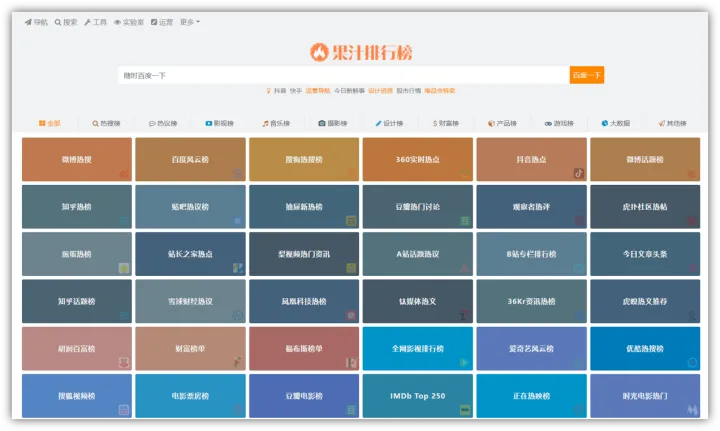Open the 抽屉新热榜 card

(x=304, y=207)
